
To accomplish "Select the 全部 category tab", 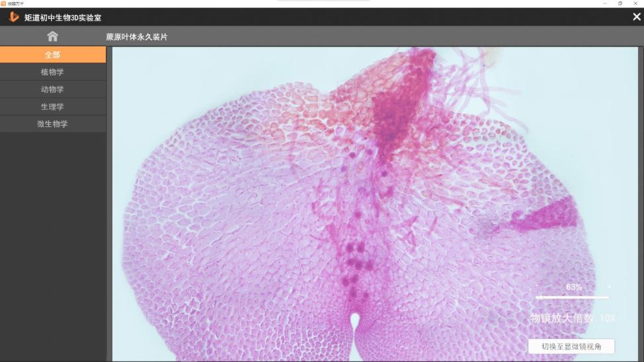I will point(53,55).
